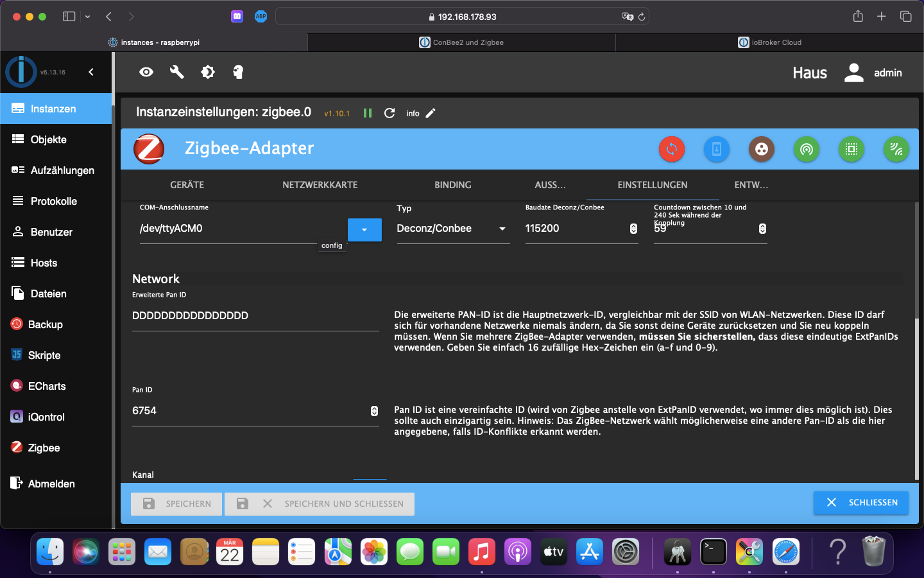The height and width of the screenshot is (578, 924).
Task: Switch to the GERÄTE tab
Action: pos(187,185)
